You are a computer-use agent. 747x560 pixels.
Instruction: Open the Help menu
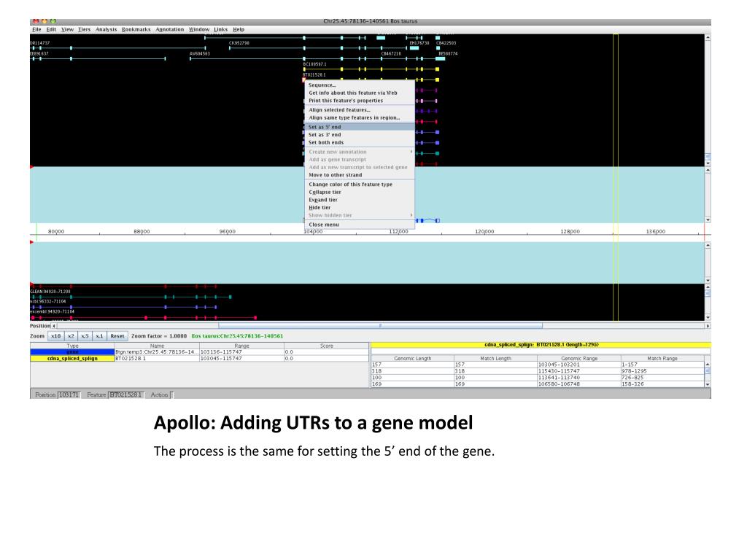coord(239,29)
